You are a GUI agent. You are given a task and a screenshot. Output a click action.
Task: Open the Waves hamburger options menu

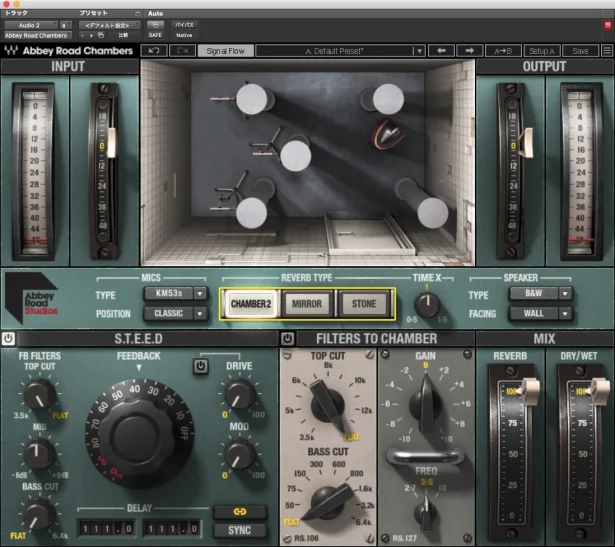pyautogui.click(x=607, y=51)
